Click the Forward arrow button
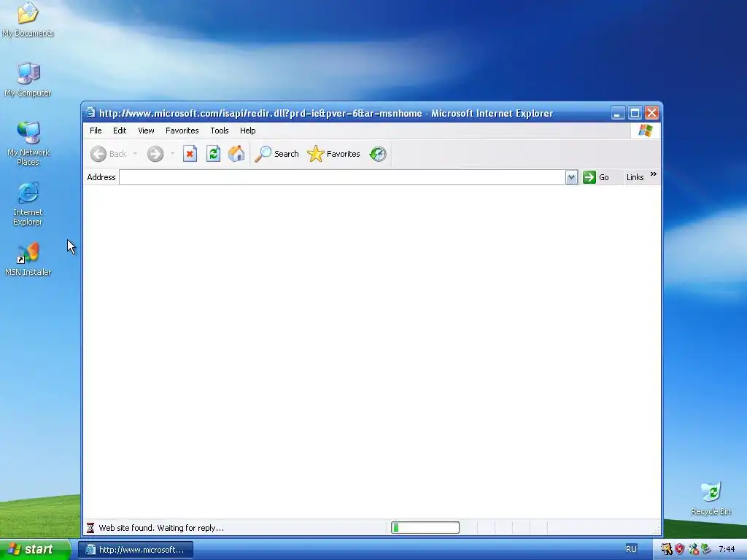 [x=155, y=154]
